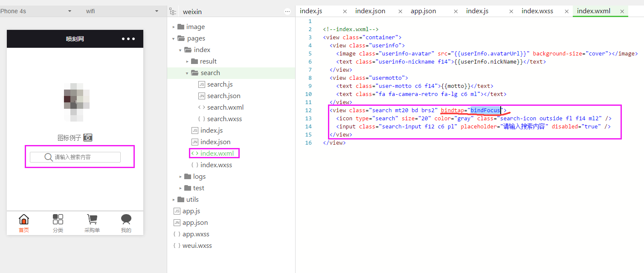
Task: Click line number 16 in the editor gutter
Action: click(x=309, y=142)
